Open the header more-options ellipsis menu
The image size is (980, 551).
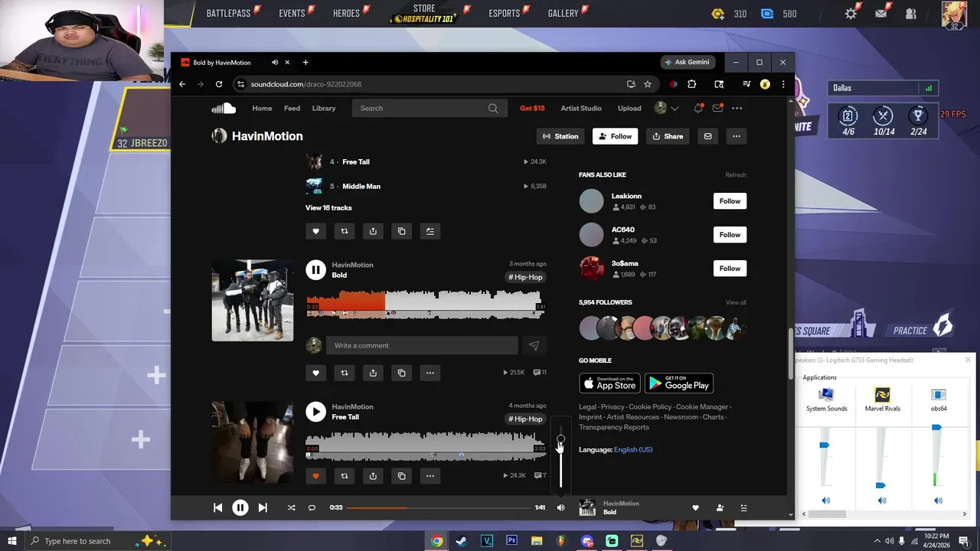click(737, 108)
